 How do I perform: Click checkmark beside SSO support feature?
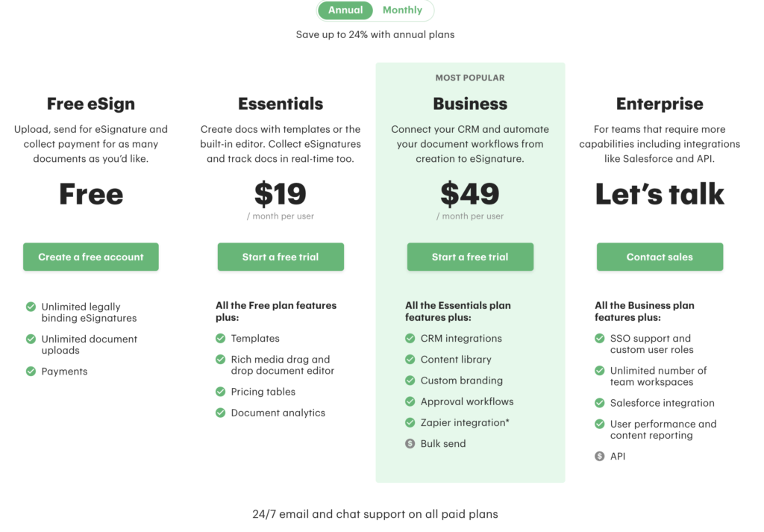coord(600,338)
